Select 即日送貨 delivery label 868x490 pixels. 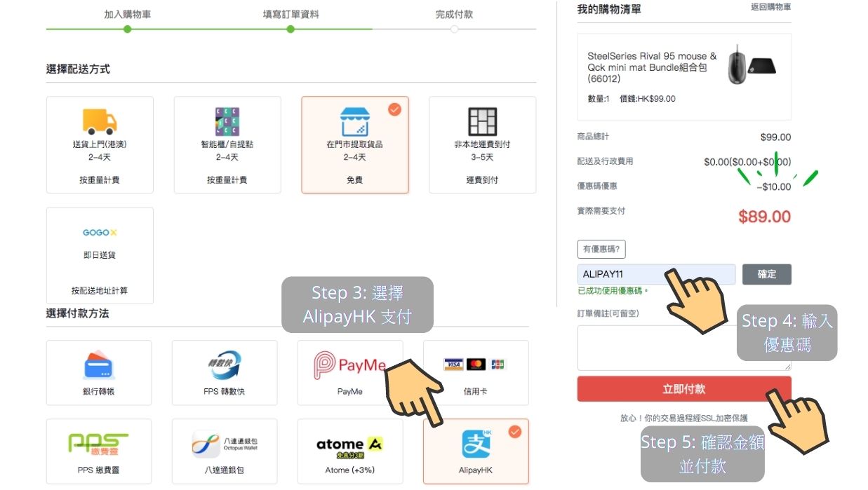coord(100,255)
